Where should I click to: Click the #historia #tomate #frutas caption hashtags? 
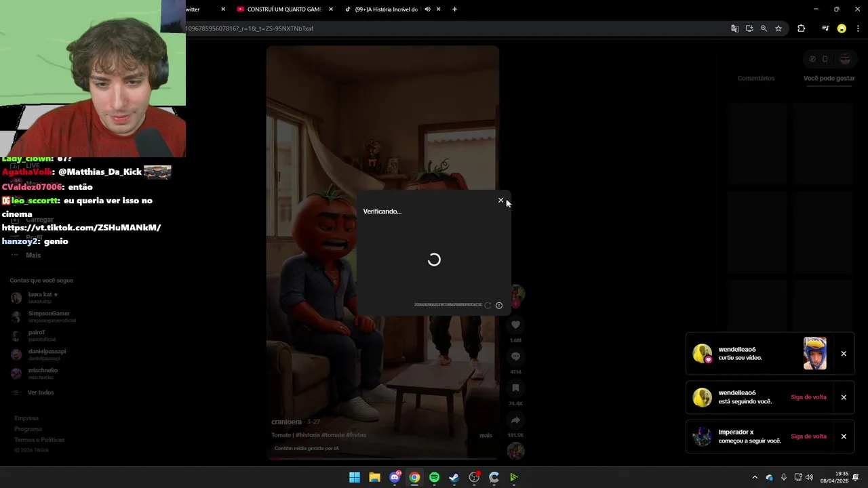click(331, 435)
